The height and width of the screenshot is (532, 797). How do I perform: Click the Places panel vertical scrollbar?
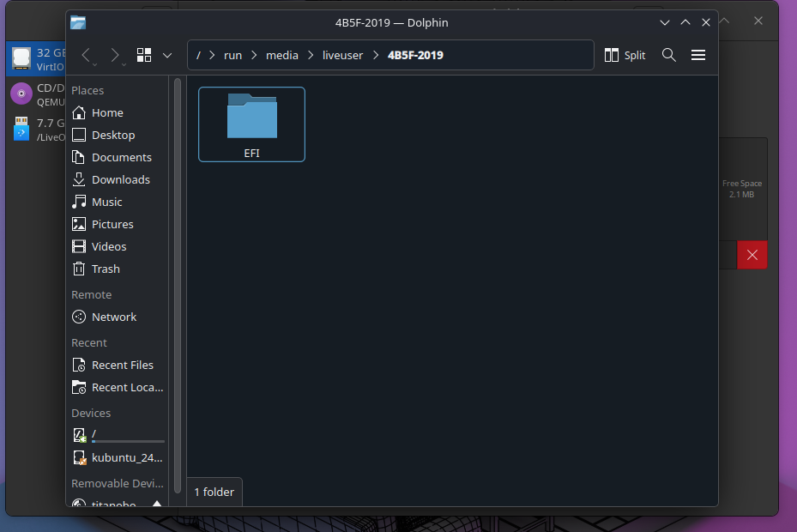pyautogui.click(x=177, y=283)
